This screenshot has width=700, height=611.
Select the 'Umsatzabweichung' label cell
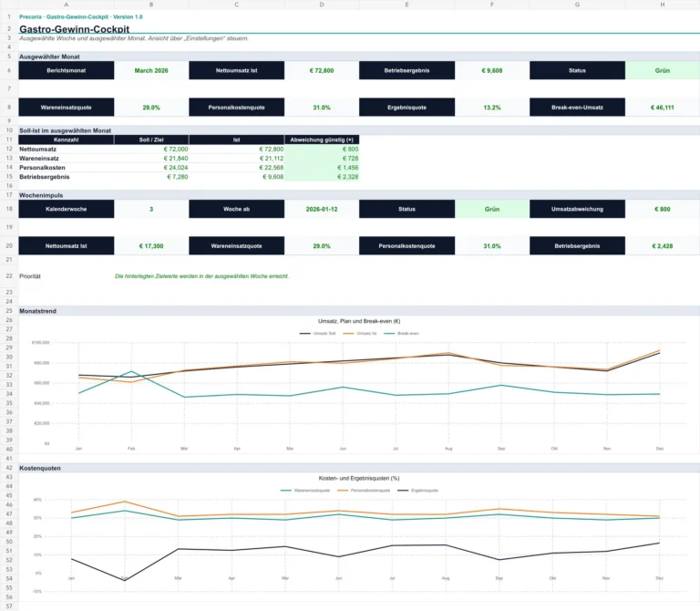point(577,209)
